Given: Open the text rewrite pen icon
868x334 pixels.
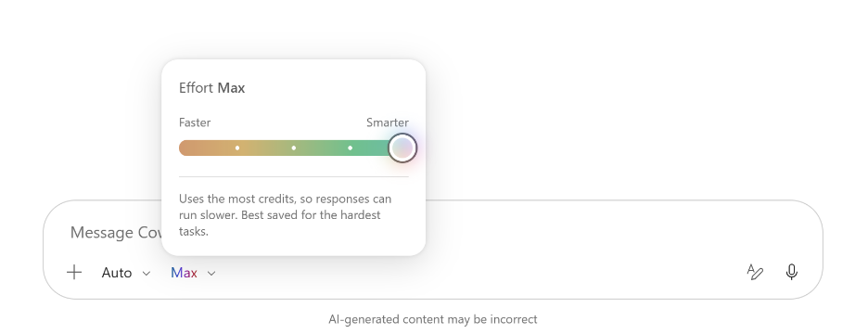Looking at the screenshot, I should point(755,272).
